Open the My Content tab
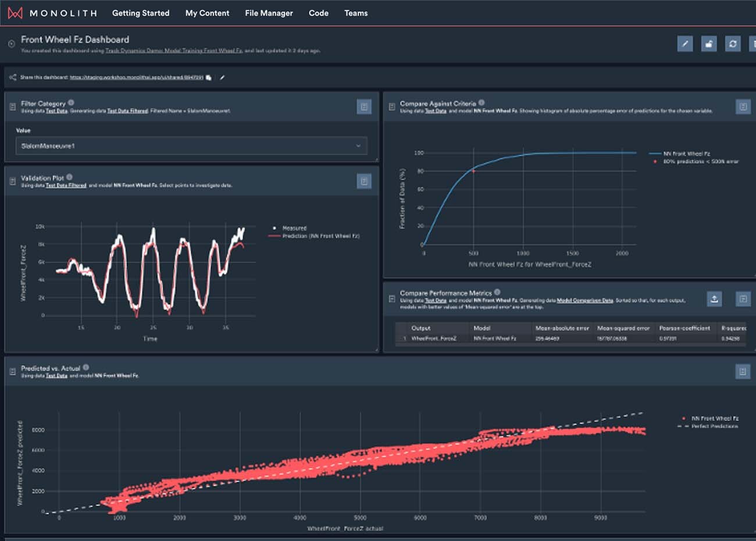The height and width of the screenshot is (541, 756). (207, 13)
